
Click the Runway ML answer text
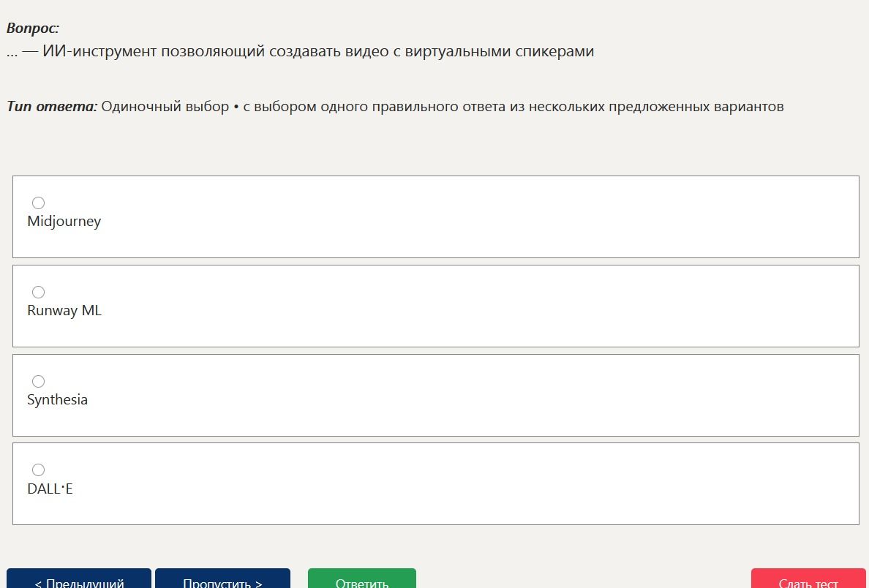(64, 310)
